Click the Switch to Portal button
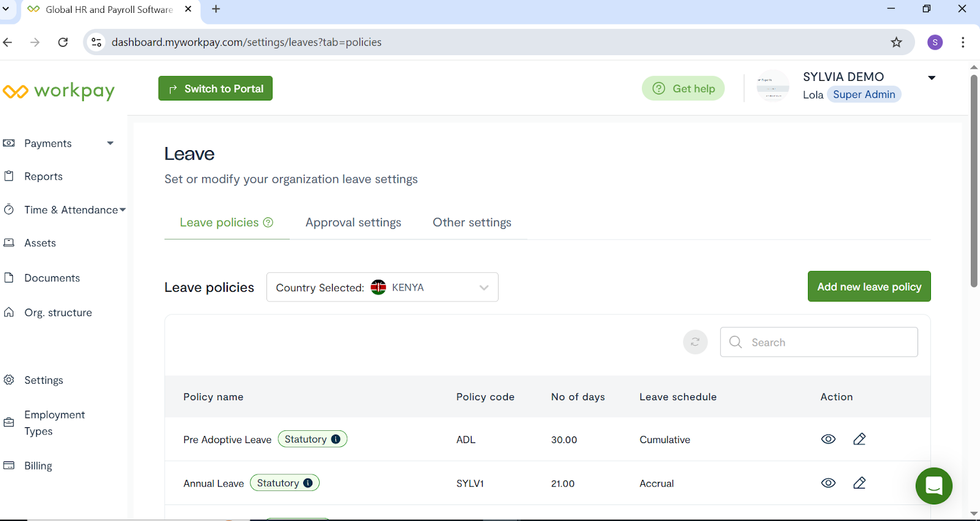Image resolution: width=980 pixels, height=521 pixels. (216, 89)
